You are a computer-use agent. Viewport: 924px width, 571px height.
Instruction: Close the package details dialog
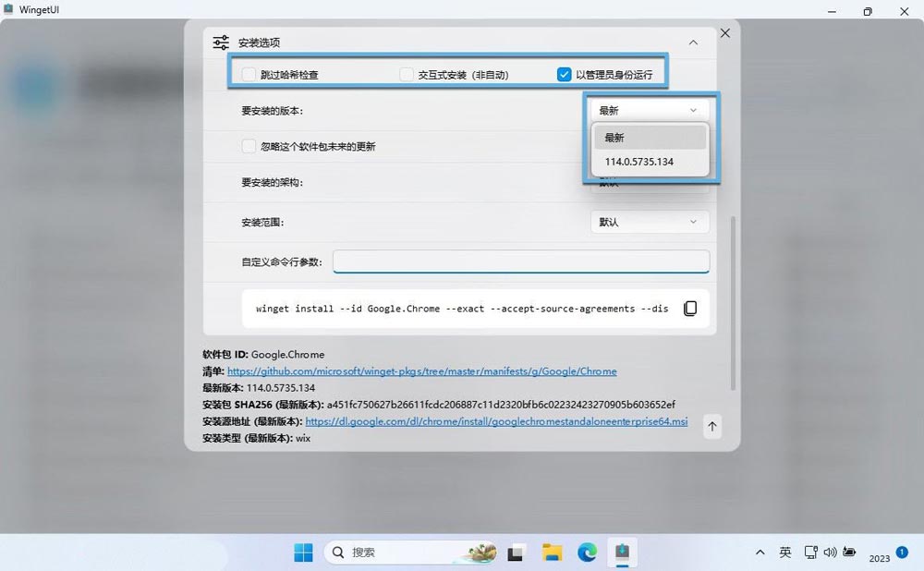click(724, 33)
